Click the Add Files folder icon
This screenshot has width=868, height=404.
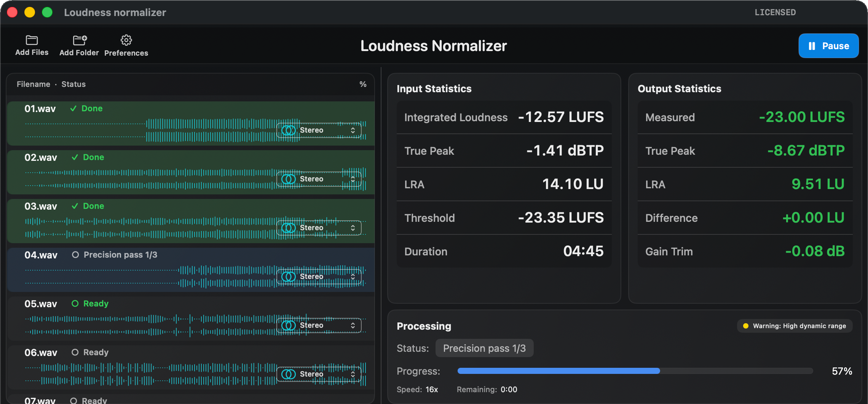[x=32, y=40]
